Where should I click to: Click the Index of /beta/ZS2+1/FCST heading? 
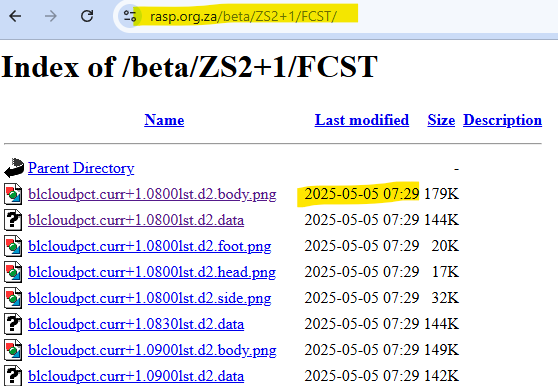point(189,67)
